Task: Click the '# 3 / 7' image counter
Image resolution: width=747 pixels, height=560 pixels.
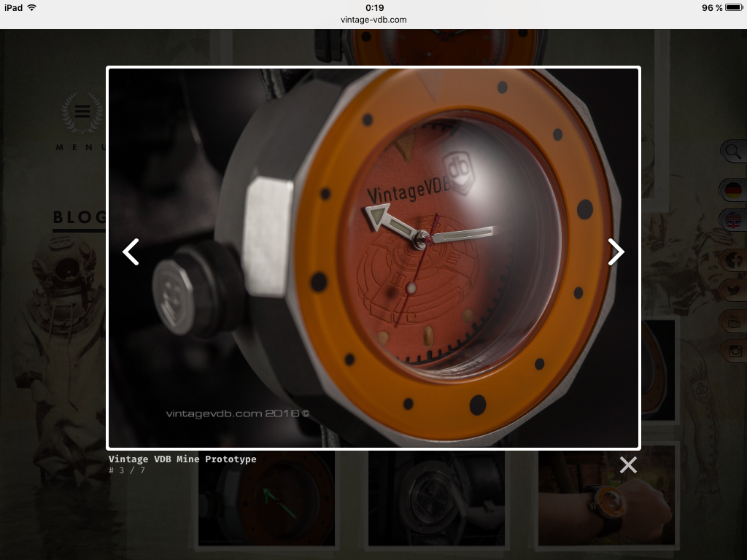Action: coord(127,470)
